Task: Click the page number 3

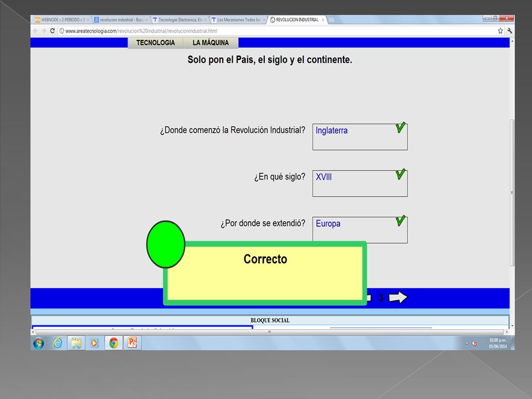Action: [381, 298]
